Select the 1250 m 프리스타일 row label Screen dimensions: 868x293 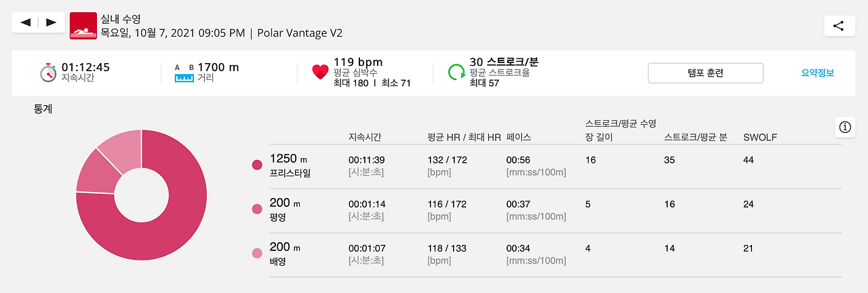(290, 165)
